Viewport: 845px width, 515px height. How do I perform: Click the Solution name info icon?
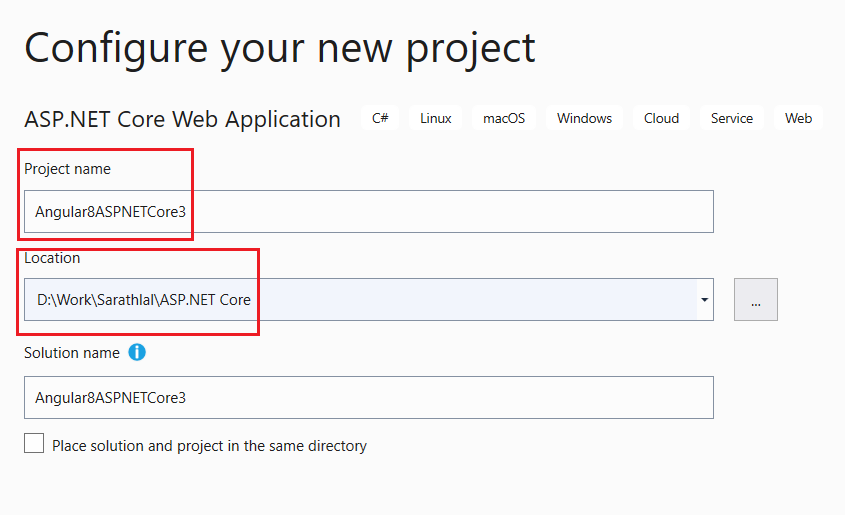137,352
